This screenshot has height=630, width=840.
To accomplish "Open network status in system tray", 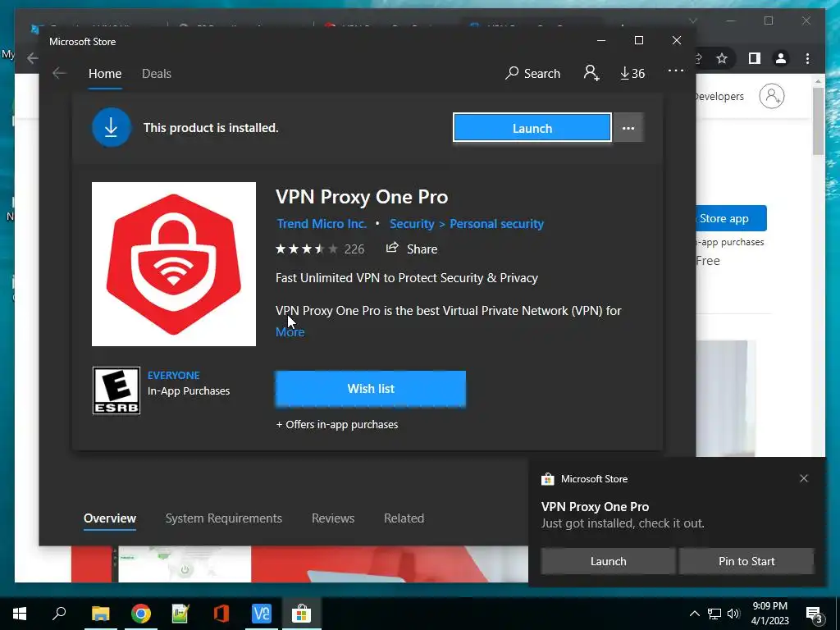I will (714, 614).
